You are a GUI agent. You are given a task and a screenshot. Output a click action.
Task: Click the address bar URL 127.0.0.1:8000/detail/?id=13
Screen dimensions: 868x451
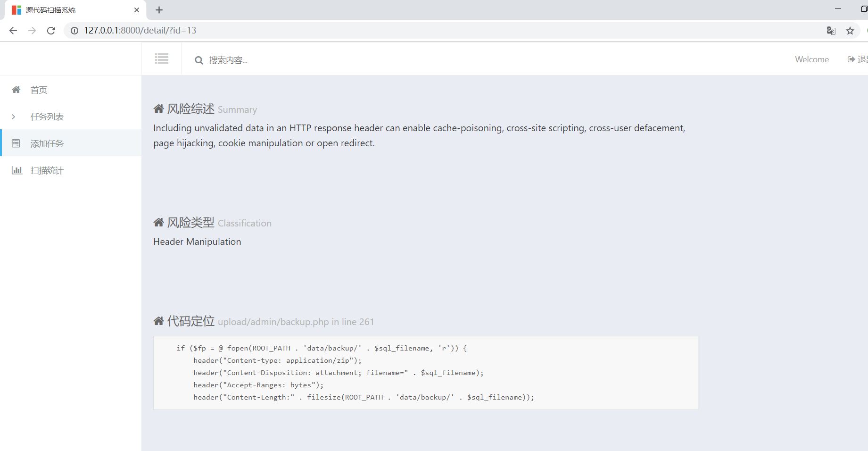(140, 31)
